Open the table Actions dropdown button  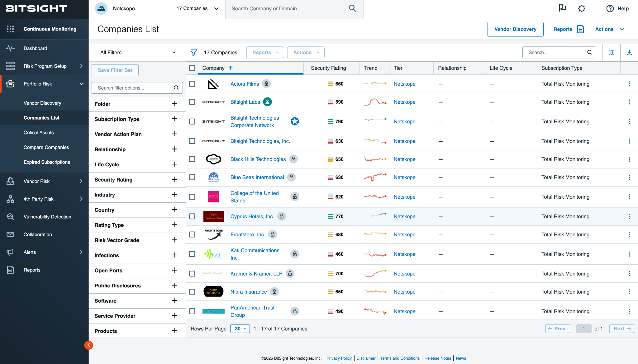coord(306,52)
